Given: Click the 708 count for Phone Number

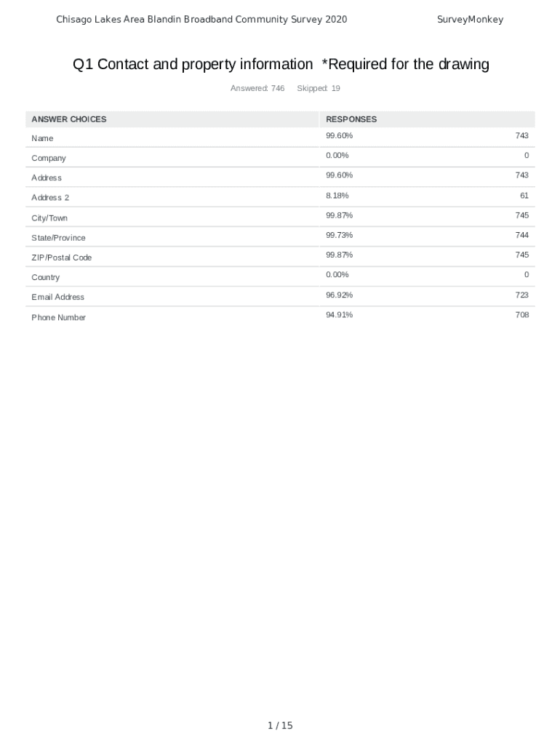Looking at the screenshot, I should [x=521, y=315].
